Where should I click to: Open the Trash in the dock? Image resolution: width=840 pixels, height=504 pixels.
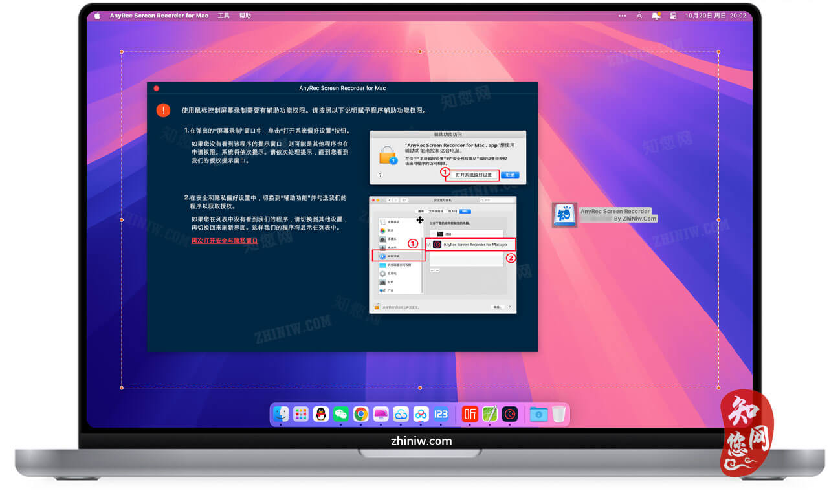pyautogui.click(x=558, y=414)
